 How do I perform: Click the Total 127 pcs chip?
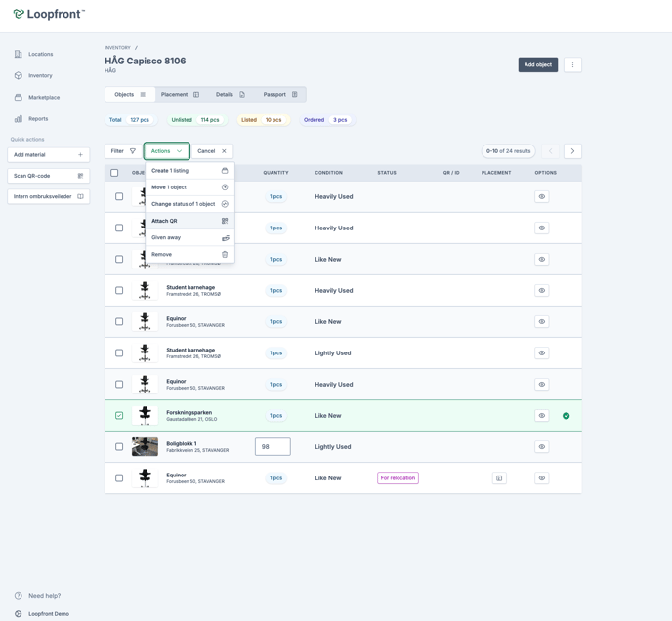pos(131,120)
